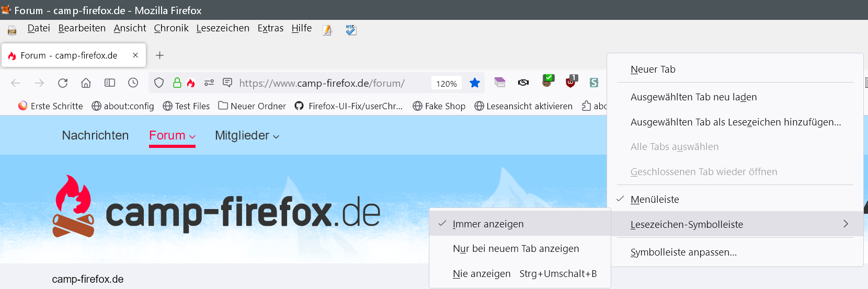Select Ausgewählten Tab neu laden

pos(735,97)
